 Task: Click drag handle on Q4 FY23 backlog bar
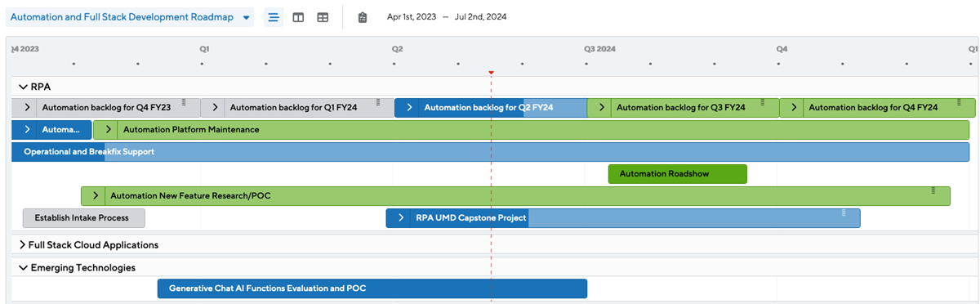coord(184,103)
